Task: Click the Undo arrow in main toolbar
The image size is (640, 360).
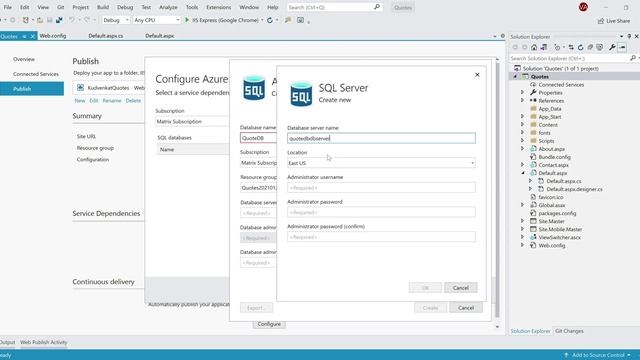Action: point(72,20)
